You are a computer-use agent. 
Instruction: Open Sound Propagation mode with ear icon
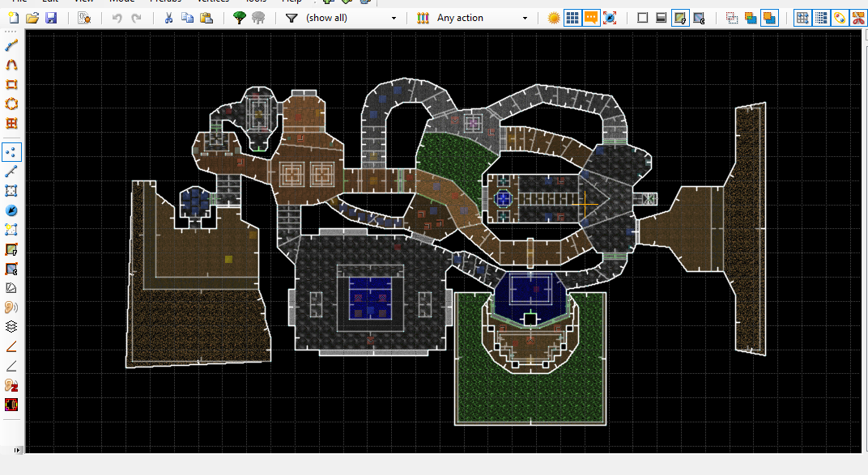tap(11, 307)
